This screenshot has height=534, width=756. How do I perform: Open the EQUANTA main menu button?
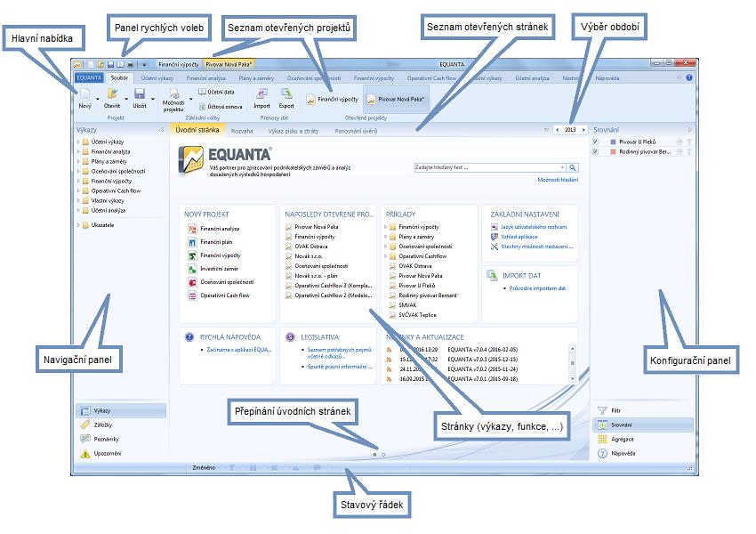tap(89, 77)
